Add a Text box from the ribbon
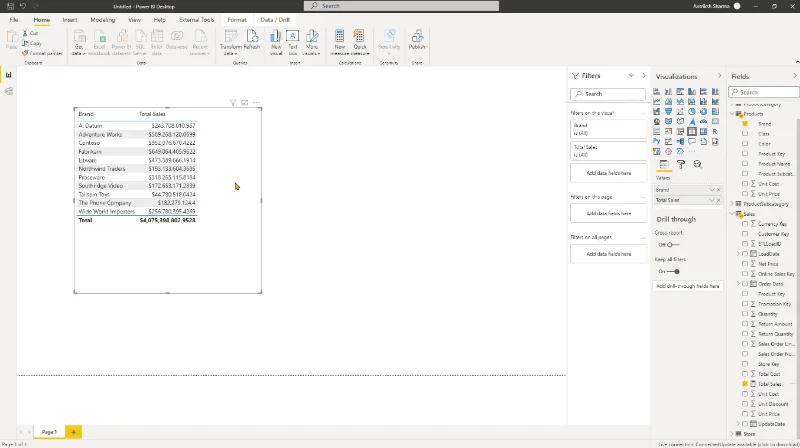This screenshot has width=800, height=448. point(292,42)
